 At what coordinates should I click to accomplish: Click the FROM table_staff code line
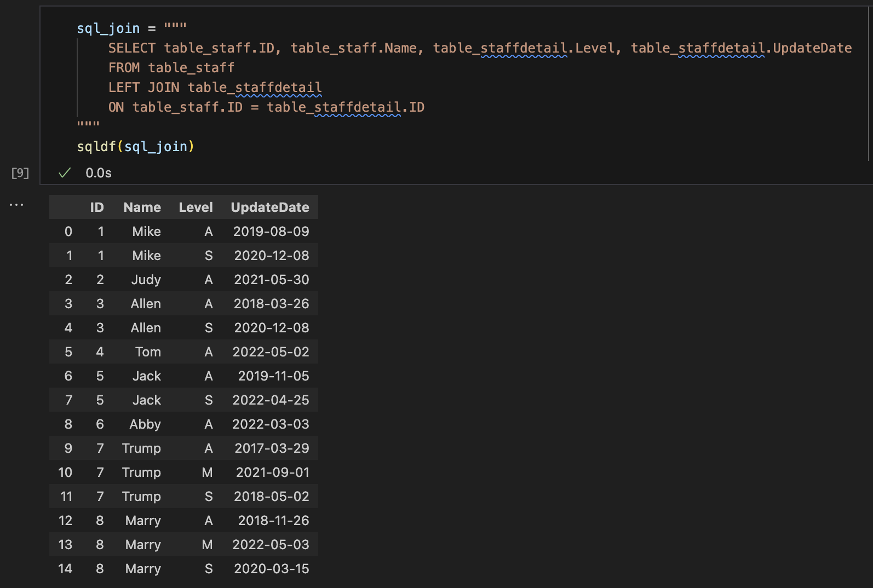click(171, 68)
